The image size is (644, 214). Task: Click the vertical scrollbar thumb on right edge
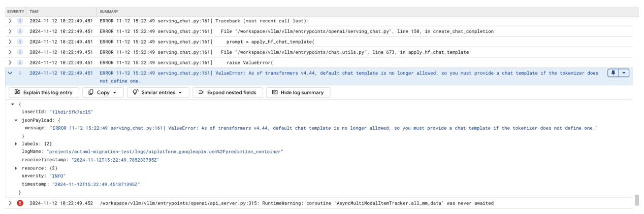pyautogui.click(x=637, y=200)
